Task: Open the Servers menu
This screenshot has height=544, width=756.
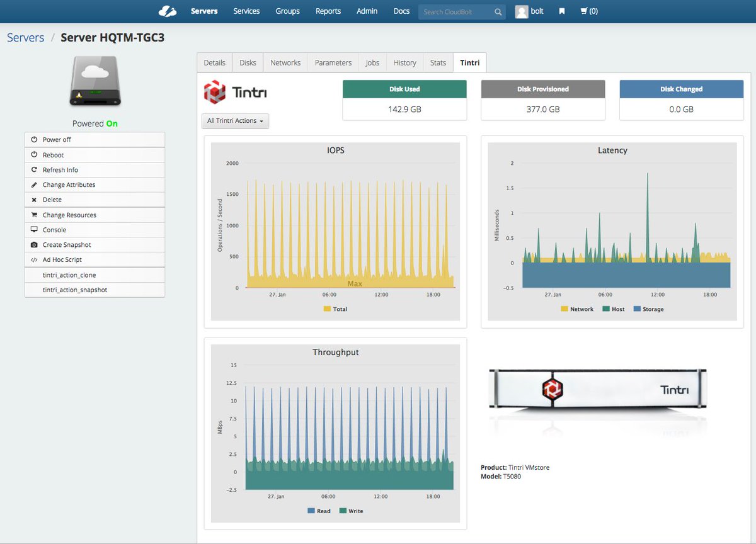Action: tap(205, 11)
